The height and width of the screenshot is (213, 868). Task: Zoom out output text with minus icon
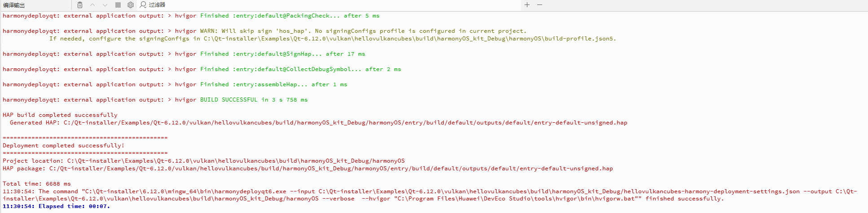pos(539,5)
